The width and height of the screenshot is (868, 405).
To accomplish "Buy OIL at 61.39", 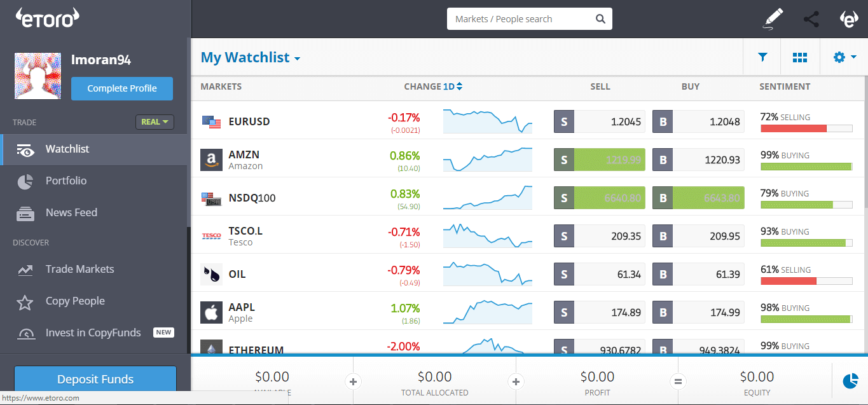I will pyautogui.click(x=698, y=274).
